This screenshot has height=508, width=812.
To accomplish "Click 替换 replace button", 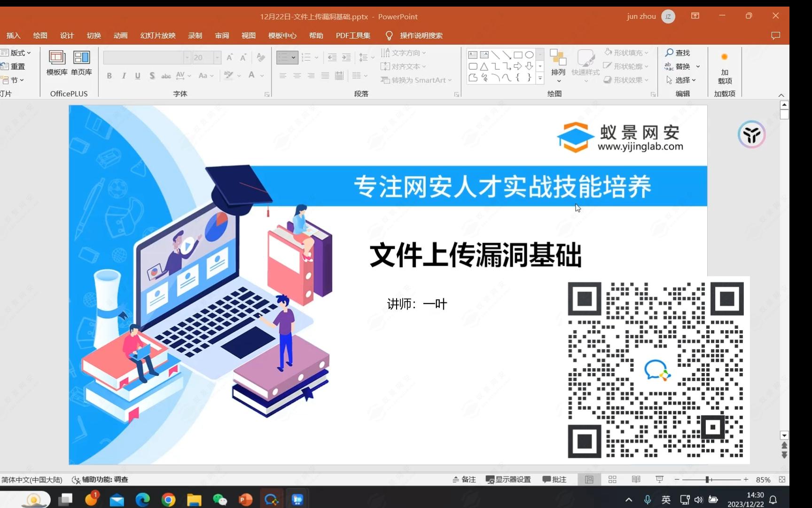I will [x=677, y=66].
